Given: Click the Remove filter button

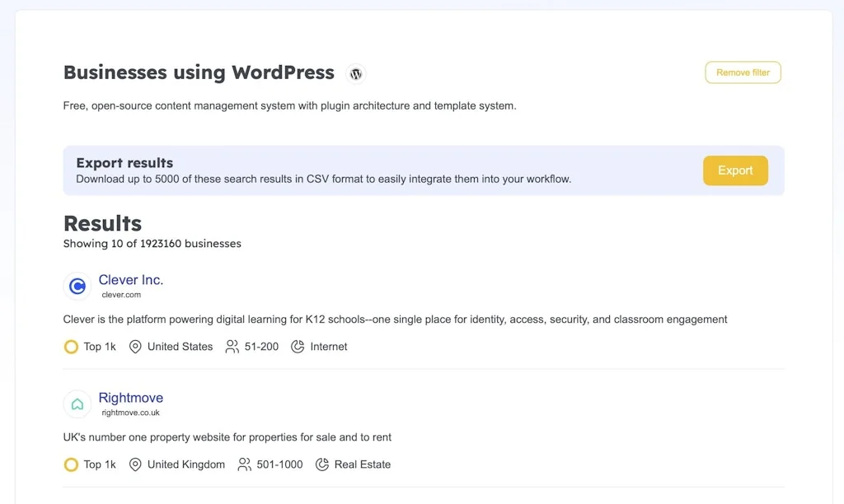Looking at the screenshot, I should tap(742, 72).
